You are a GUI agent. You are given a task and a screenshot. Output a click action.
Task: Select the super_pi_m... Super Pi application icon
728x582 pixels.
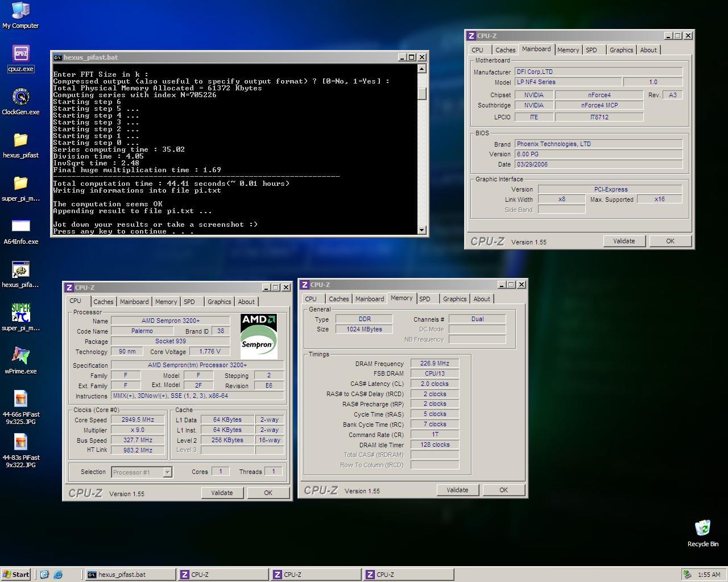[20, 318]
